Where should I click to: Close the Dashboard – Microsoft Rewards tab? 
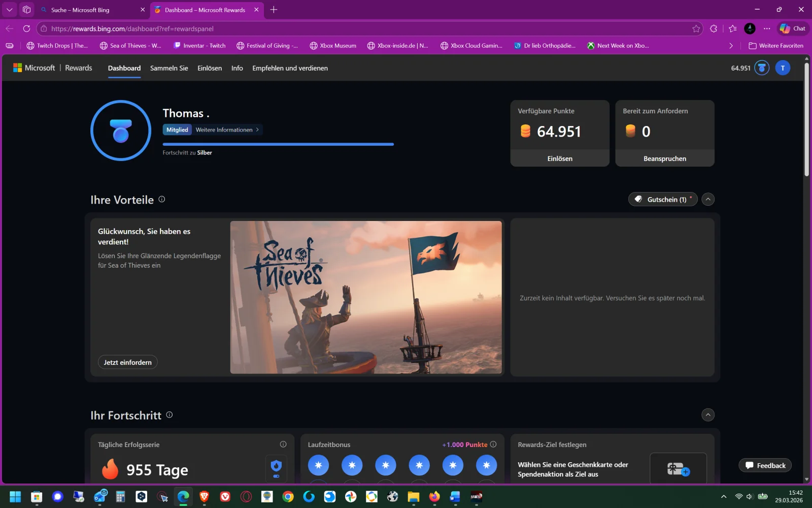(x=256, y=10)
